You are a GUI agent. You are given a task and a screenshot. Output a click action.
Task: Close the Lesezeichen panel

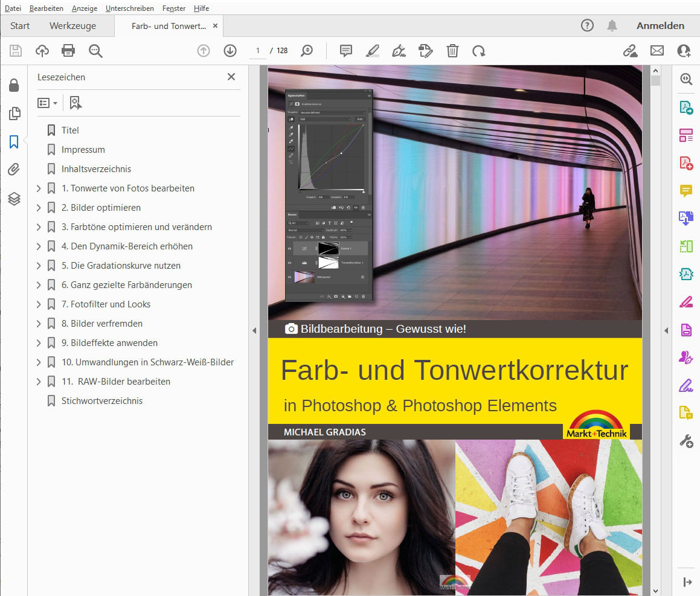231,77
